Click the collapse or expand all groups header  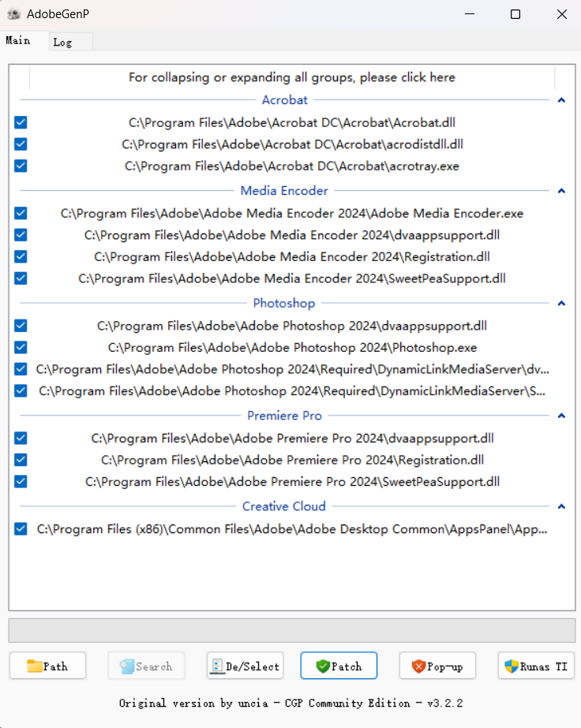(x=292, y=77)
